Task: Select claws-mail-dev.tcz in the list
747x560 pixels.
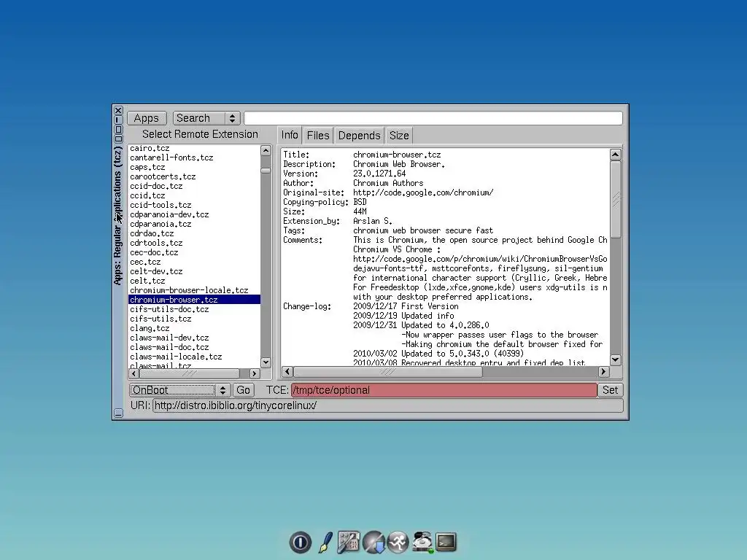Action: [194, 338]
